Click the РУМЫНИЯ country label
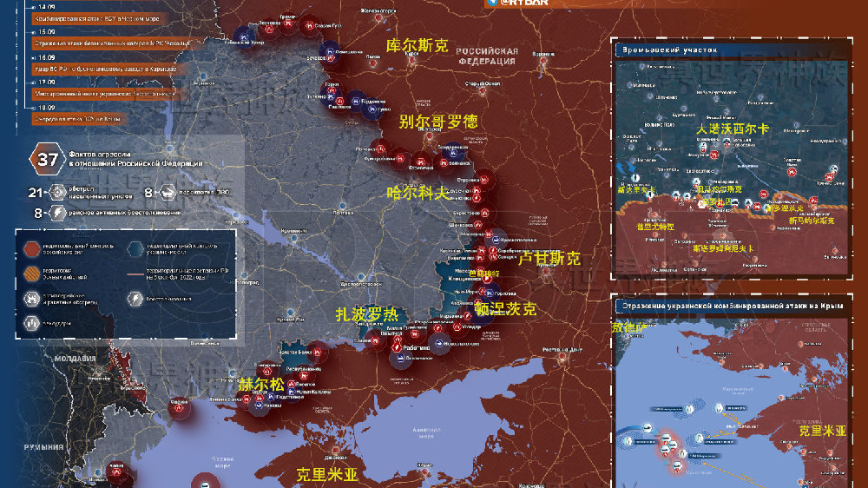The width and height of the screenshot is (868, 488). 43,446
